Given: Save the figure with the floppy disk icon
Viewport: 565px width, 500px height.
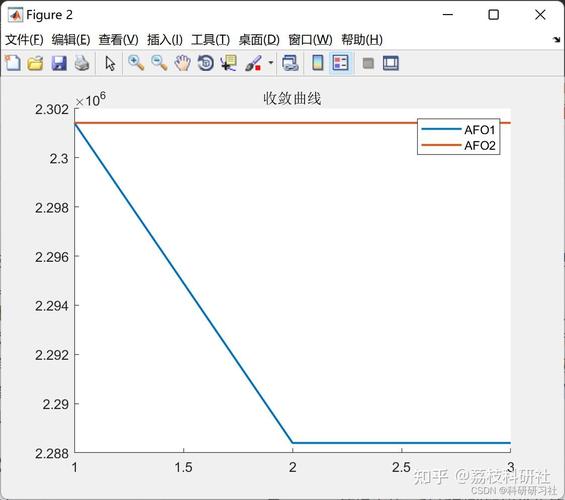Looking at the screenshot, I should tap(59, 63).
